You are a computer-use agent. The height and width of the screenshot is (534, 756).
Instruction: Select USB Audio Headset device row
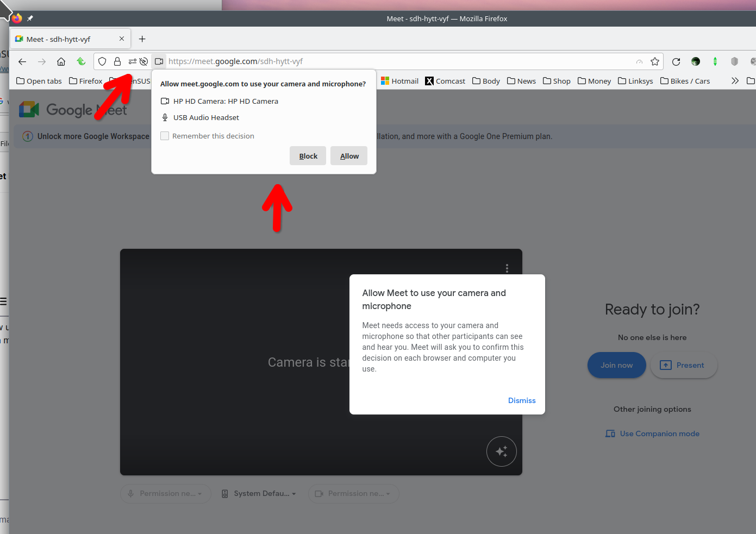point(200,117)
